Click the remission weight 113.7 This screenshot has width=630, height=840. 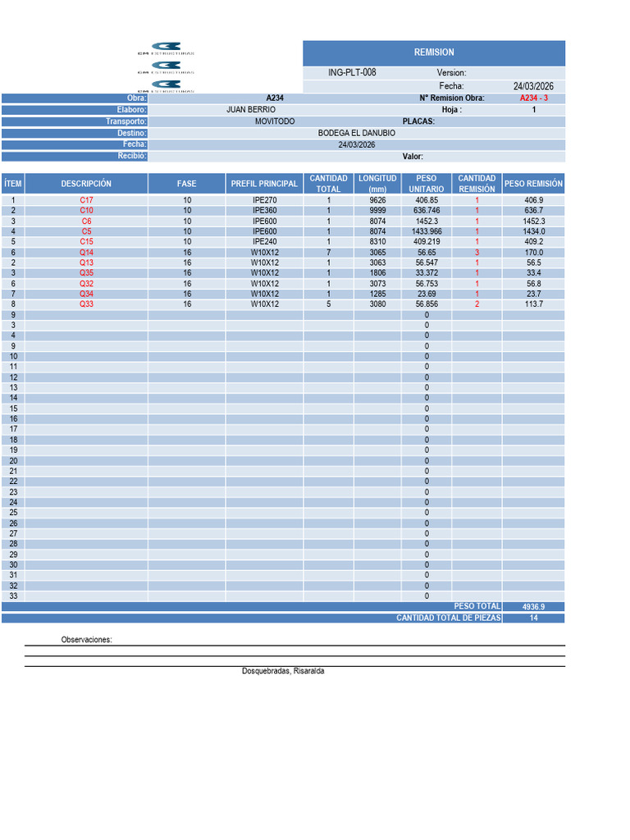534,304
